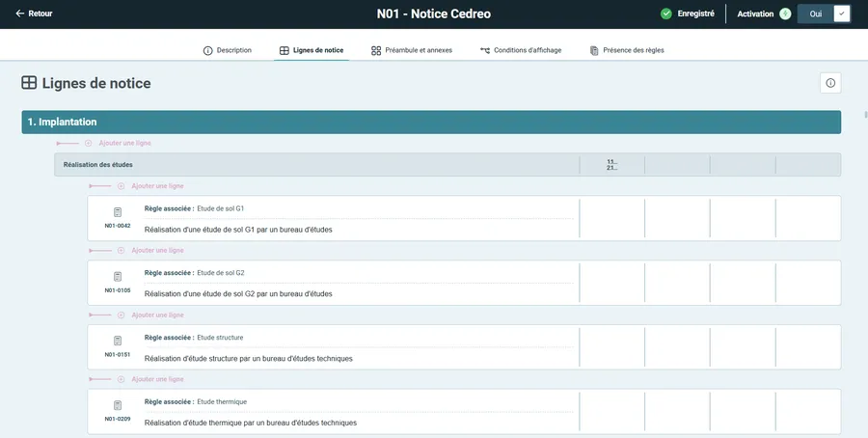Expand the truncated 11... 21... column cell
Image resolution: width=868 pixels, height=438 pixels.
pos(611,165)
